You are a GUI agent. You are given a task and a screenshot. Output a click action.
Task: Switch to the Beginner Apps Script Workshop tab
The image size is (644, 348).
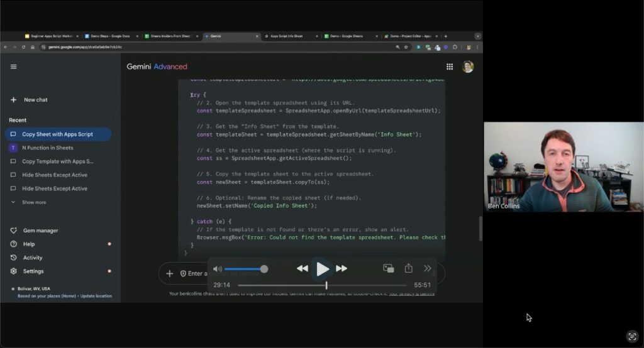(52, 36)
